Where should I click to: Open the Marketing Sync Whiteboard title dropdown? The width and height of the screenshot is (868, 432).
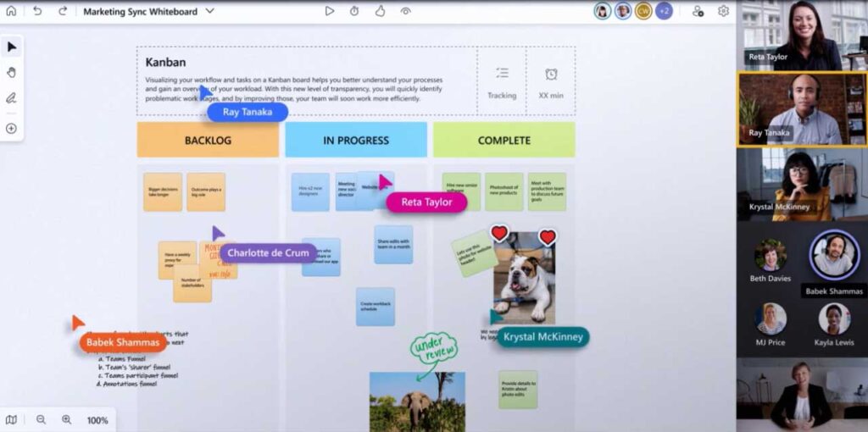210,11
